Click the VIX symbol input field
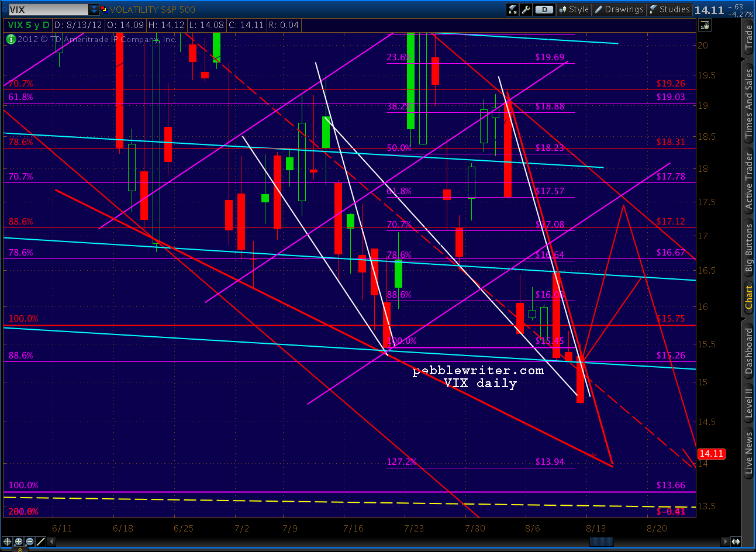Viewport: 756px width, 552px height. 48,9
